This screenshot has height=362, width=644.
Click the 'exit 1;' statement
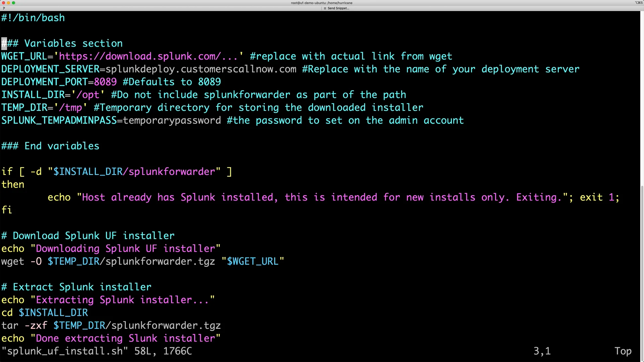click(599, 197)
